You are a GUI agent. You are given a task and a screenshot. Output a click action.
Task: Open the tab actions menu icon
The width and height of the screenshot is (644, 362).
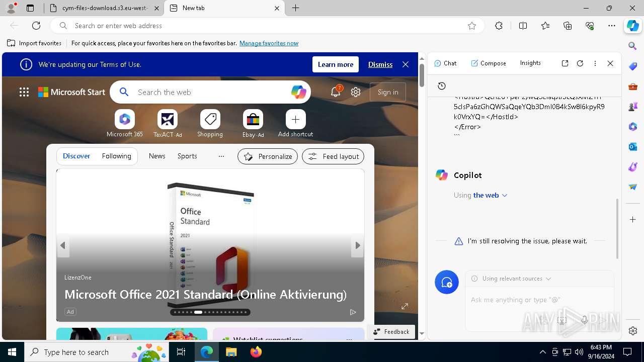30,8
